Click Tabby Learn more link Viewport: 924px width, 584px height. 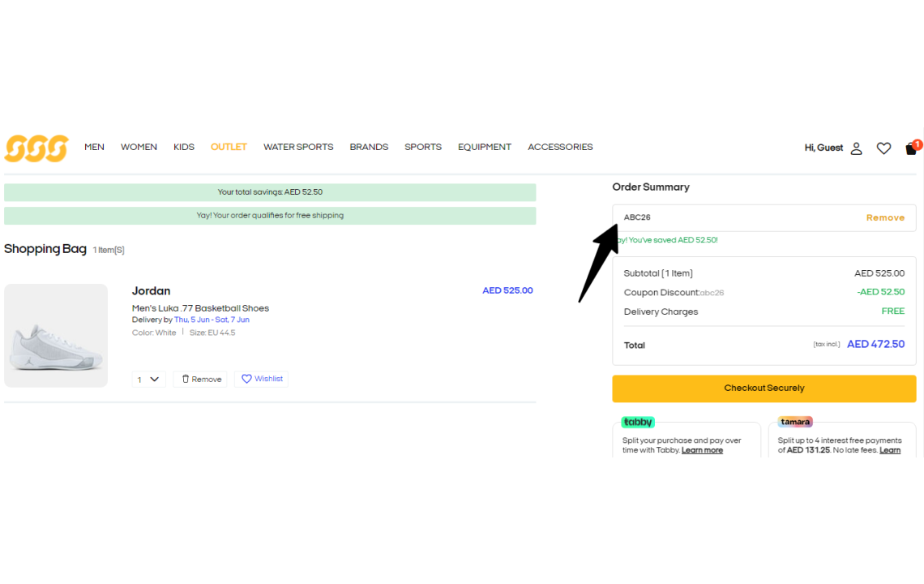[702, 450]
